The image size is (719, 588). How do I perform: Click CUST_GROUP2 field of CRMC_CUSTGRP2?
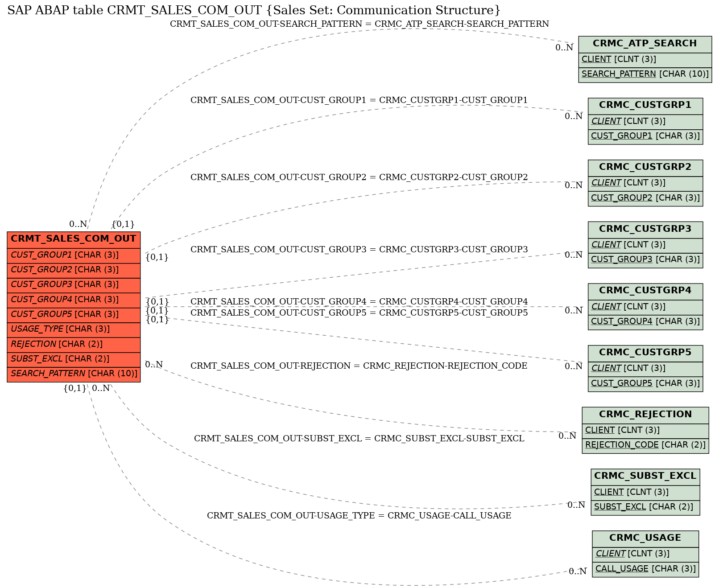(x=645, y=198)
